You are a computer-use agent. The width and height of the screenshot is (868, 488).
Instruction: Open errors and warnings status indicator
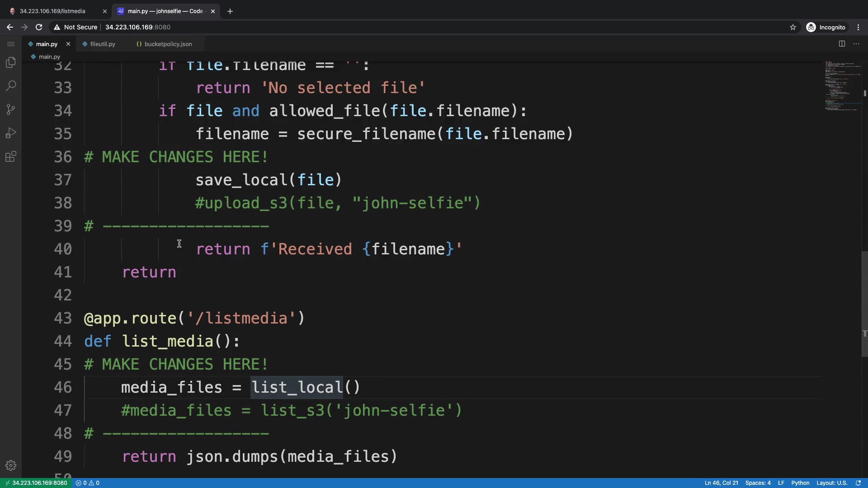point(88,483)
